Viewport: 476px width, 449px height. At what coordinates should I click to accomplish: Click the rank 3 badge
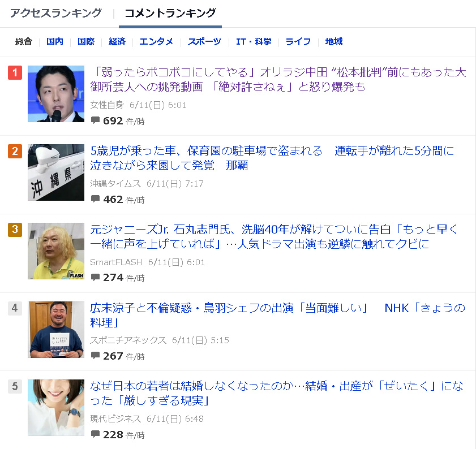pyautogui.click(x=15, y=230)
